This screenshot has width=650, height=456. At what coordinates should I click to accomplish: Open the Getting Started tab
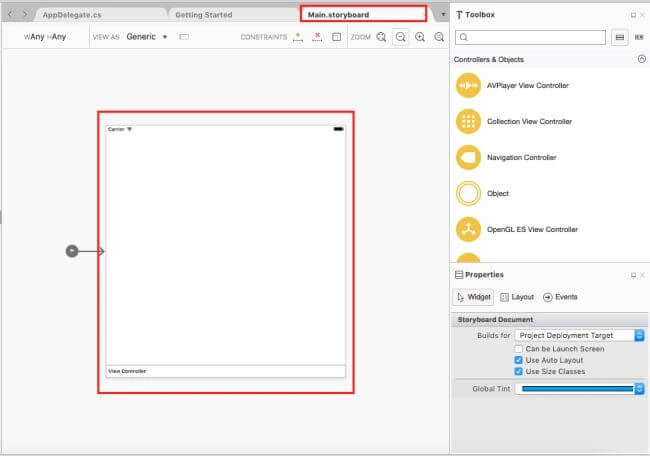click(x=204, y=15)
